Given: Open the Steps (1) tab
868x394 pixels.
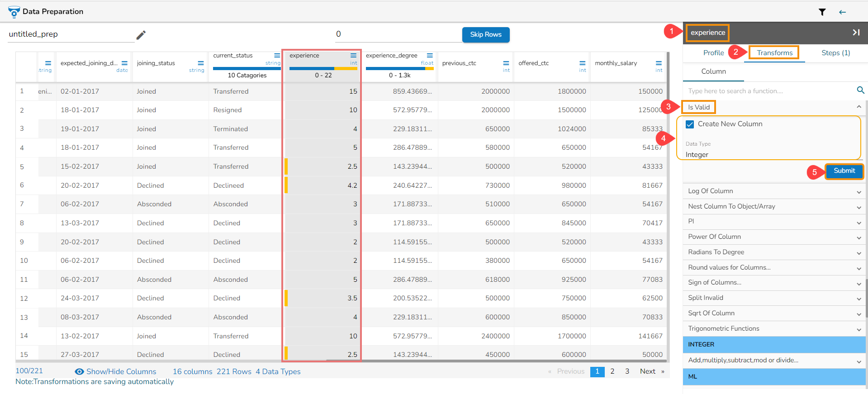Looking at the screenshot, I should click(x=835, y=53).
